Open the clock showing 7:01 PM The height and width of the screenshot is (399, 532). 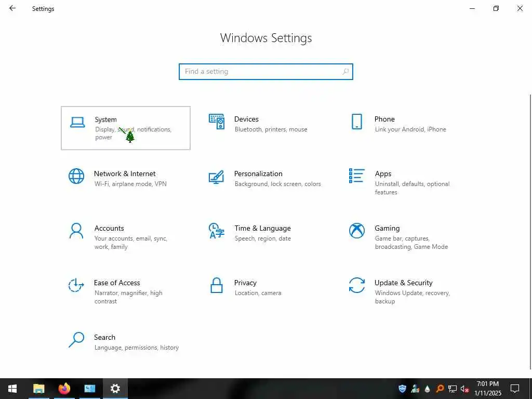487,389
